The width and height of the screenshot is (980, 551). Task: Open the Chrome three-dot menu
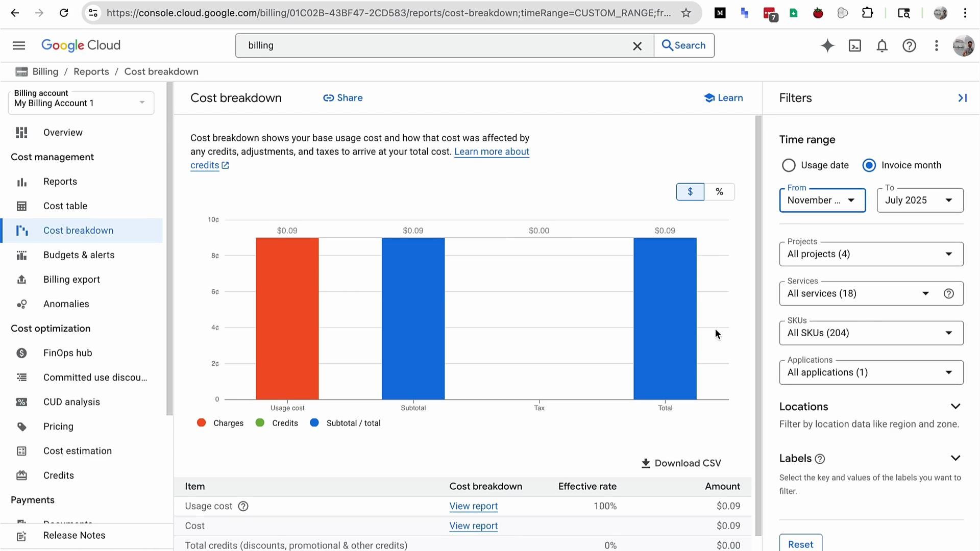[x=965, y=13]
